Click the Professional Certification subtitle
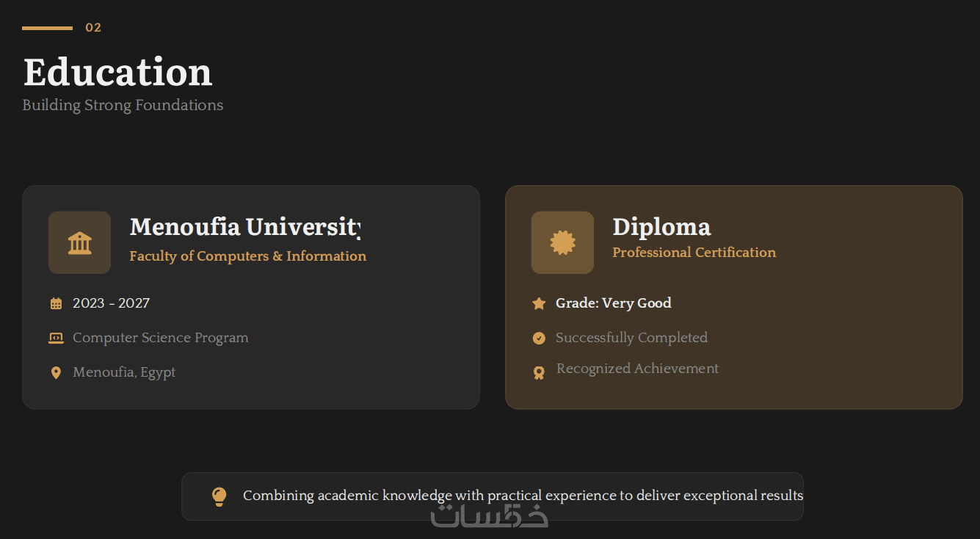The image size is (980, 539). tap(694, 252)
